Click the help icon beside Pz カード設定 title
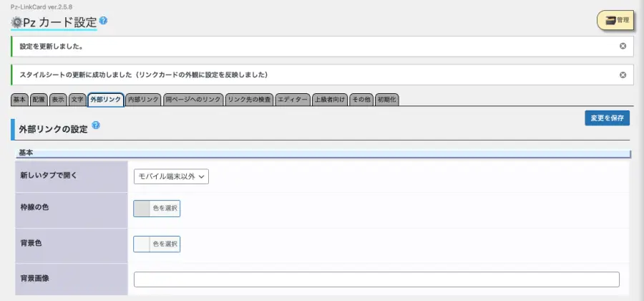Screen dimensions: 644x301 point(104,21)
